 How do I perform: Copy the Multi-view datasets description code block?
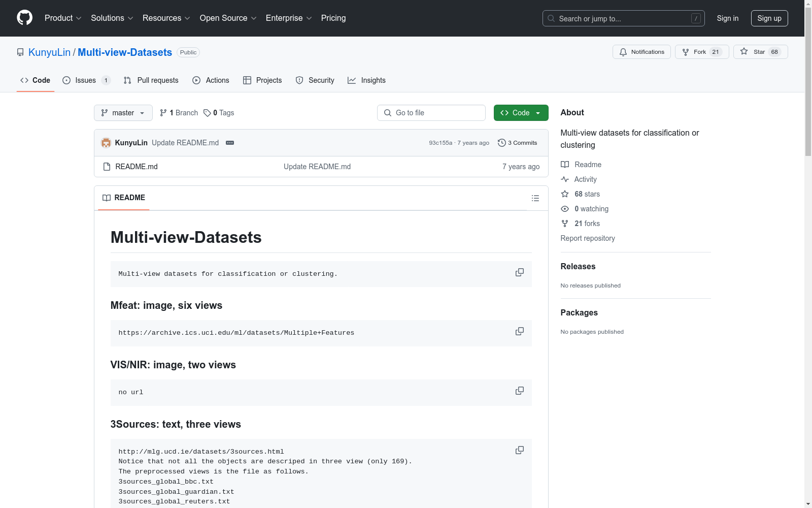520,272
